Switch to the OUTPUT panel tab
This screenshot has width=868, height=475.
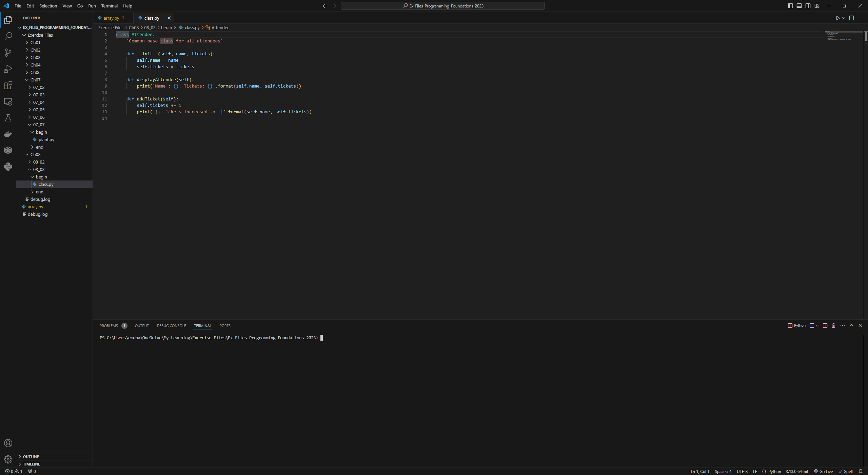142,326
